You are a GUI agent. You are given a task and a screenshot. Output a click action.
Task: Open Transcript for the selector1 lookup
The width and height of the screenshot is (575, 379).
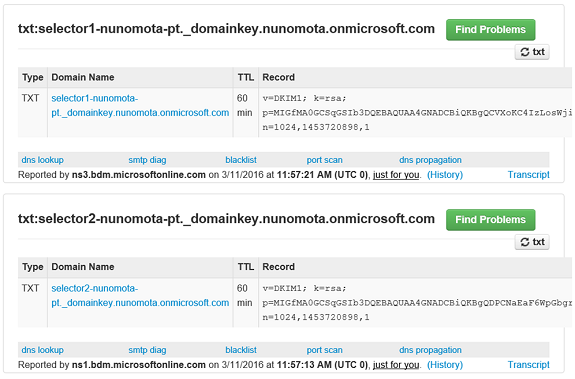[x=528, y=175]
